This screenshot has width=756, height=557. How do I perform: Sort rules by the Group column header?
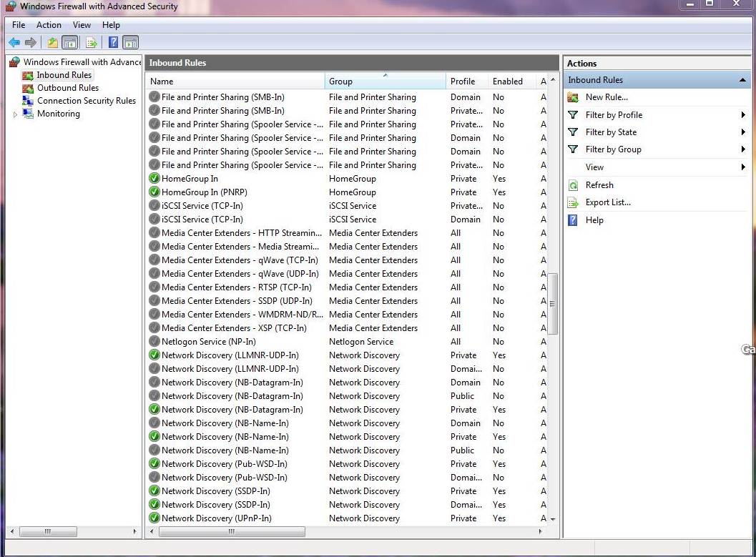[386, 82]
